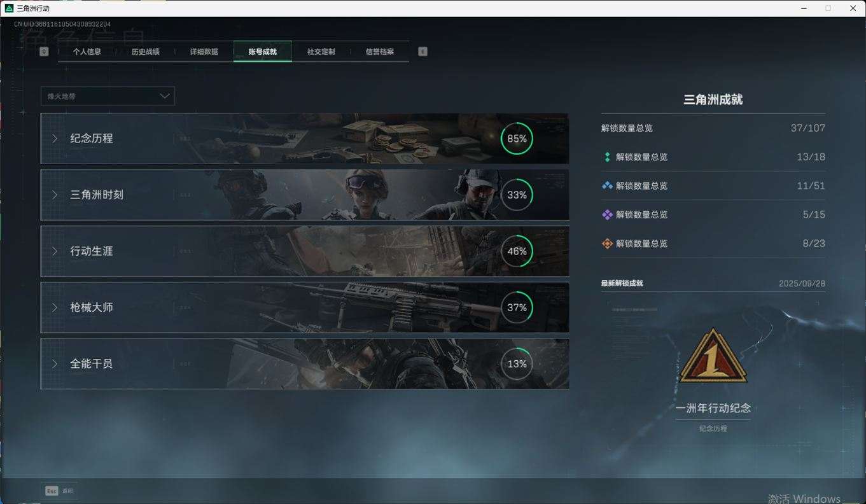Switch to the 个人信息 tab
Screen dimensions: 866x504
[x=87, y=52]
